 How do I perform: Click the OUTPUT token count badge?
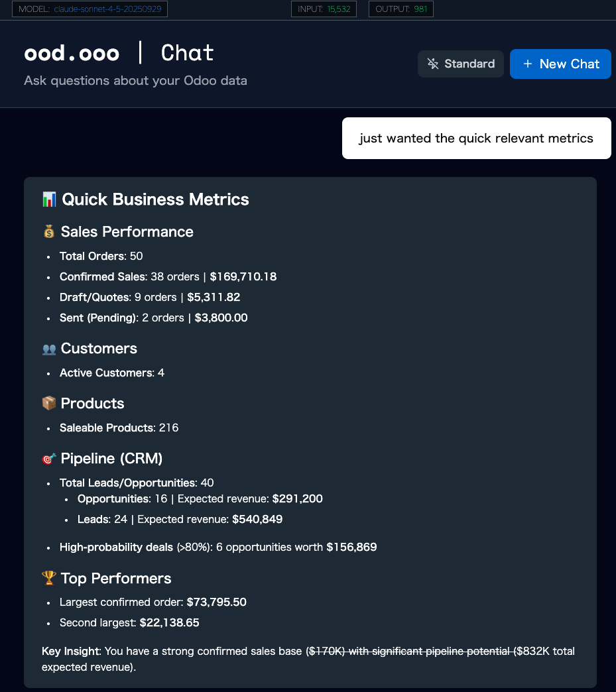[400, 9]
